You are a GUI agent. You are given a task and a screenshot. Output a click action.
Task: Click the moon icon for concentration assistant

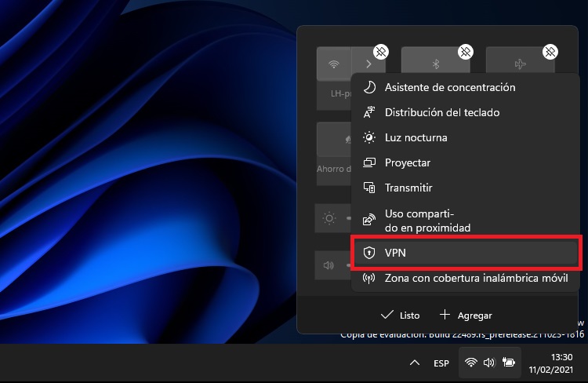point(369,87)
